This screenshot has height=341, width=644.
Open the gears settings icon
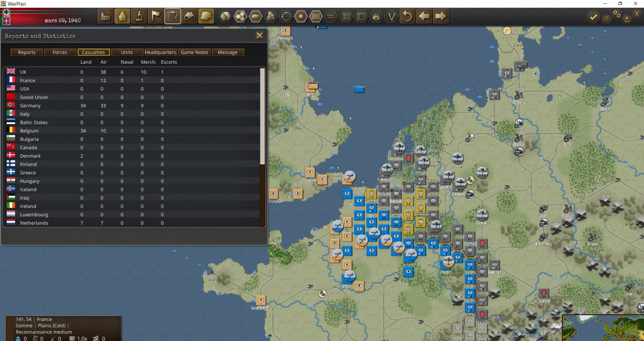pos(617,14)
